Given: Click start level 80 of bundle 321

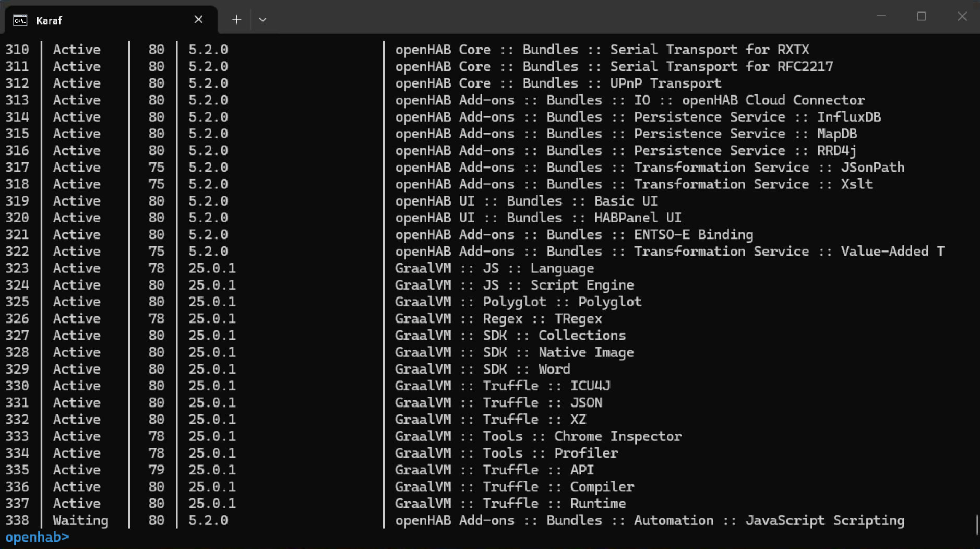Looking at the screenshot, I should [156, 234].
